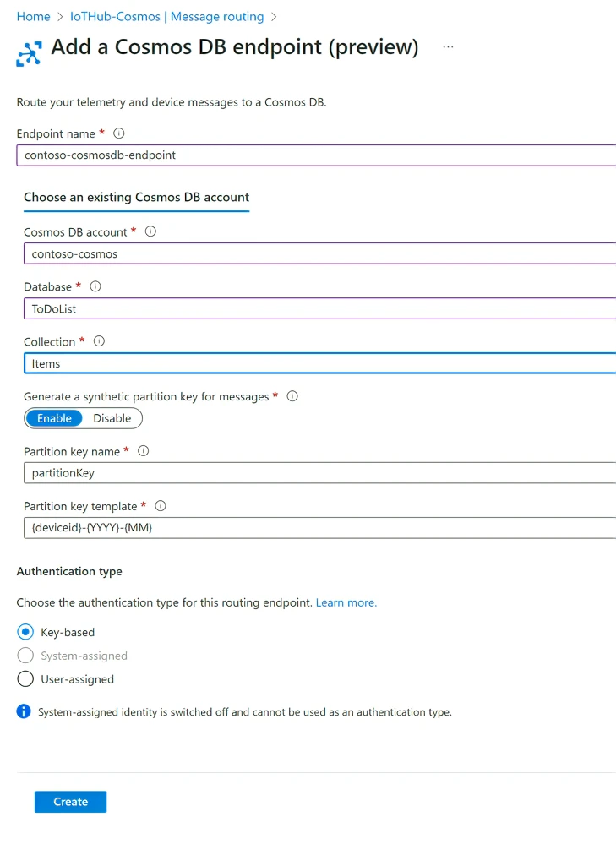Click the Partition key template field
The width and height of the screenshot is (616, 844).
tap(321, 528)
